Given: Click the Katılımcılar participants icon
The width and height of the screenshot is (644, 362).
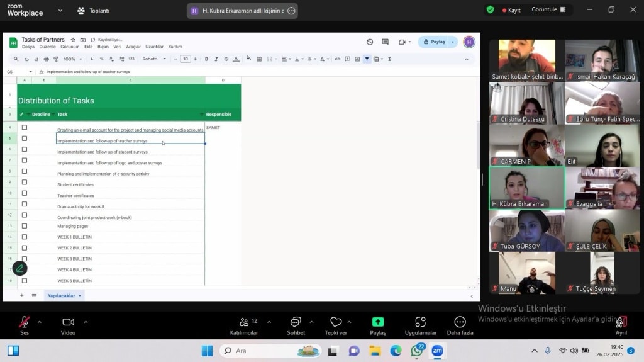Looking at the screenshot, I should [x=244, y=322].
